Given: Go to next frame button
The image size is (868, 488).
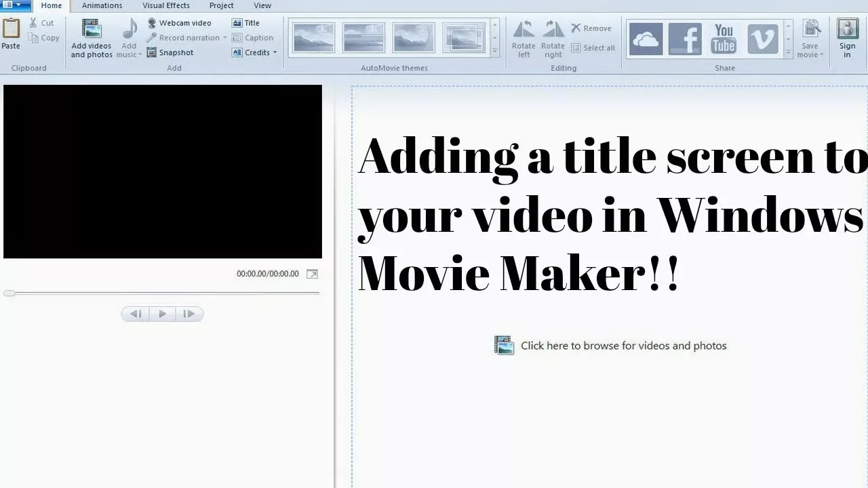Looking at the screenshot, I should click(x=189, y=314).
